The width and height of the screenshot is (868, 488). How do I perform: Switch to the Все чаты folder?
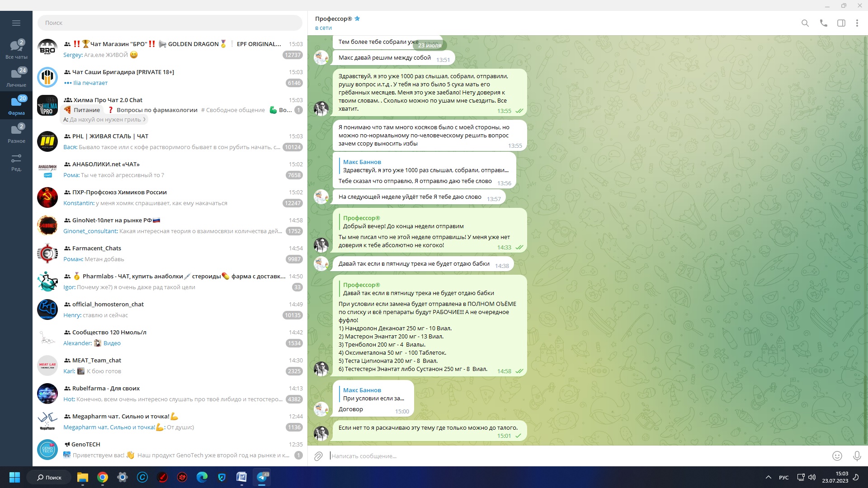coord(16,49)
